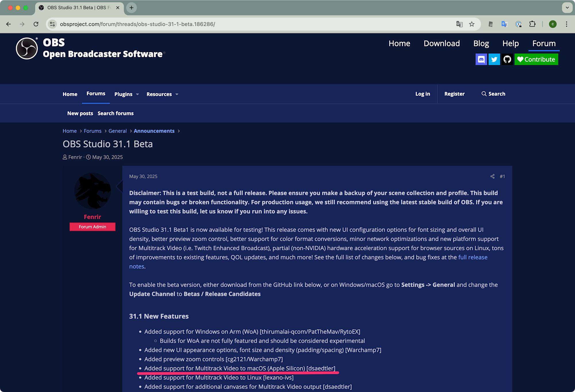Click Home in forum navigation bar
Viewport: 575px width, 392px height.
pos(70,94)
